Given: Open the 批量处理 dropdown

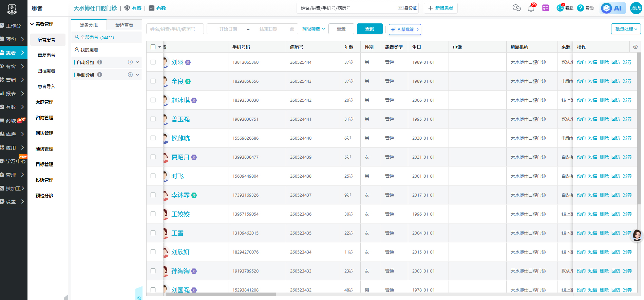Looking at the screenshot, I should tap(626, 29).
